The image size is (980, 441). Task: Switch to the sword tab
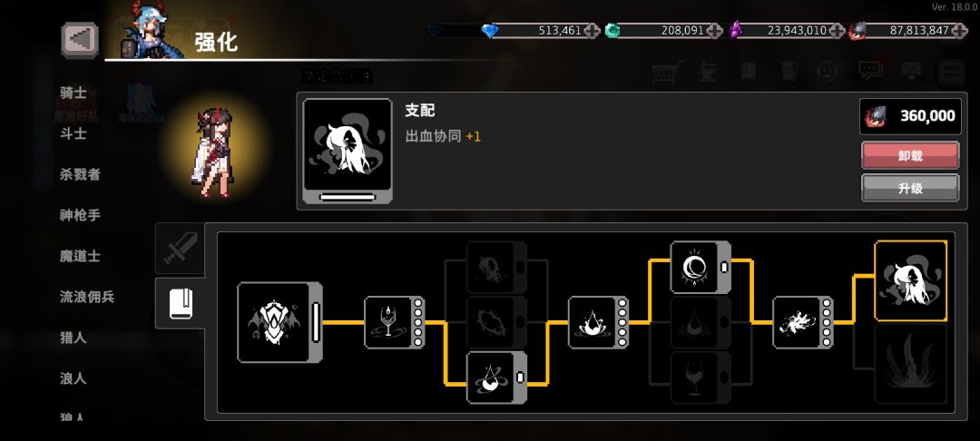(x=180, y=249)
